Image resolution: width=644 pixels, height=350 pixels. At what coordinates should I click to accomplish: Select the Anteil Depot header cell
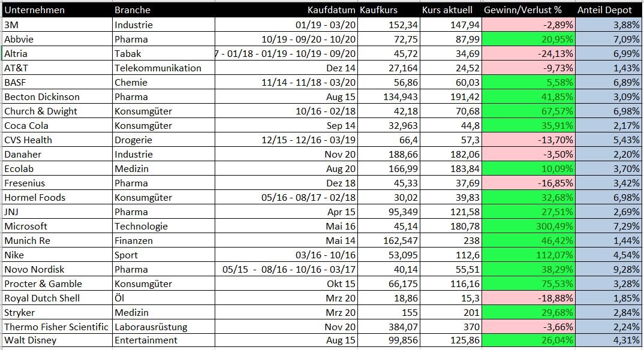tap(604, 10)
